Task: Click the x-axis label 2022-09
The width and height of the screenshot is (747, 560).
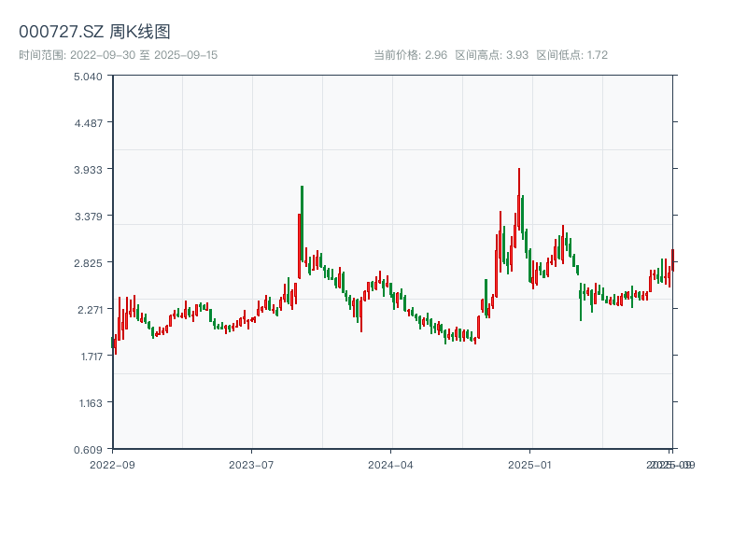Action: pyautogui.click(x=112, y=465)
